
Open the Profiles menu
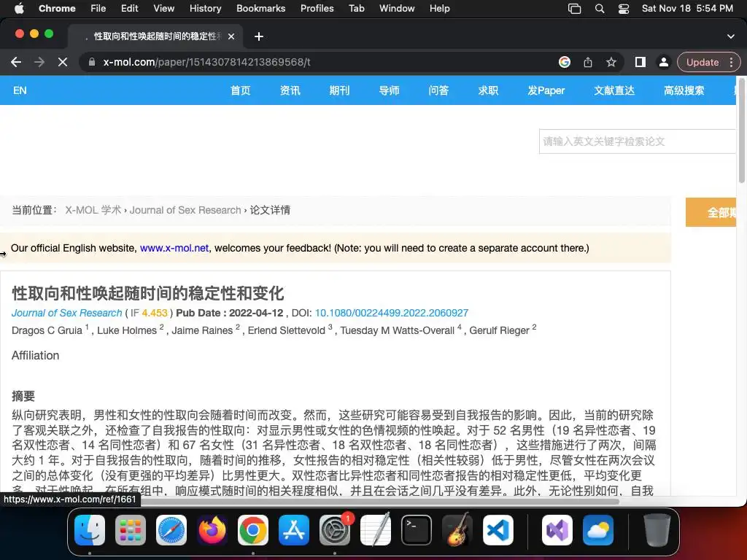point(317,9)
